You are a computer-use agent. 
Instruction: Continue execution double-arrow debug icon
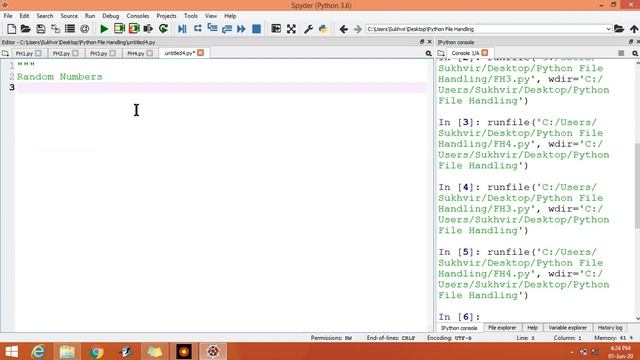click(x=241, y=29)
